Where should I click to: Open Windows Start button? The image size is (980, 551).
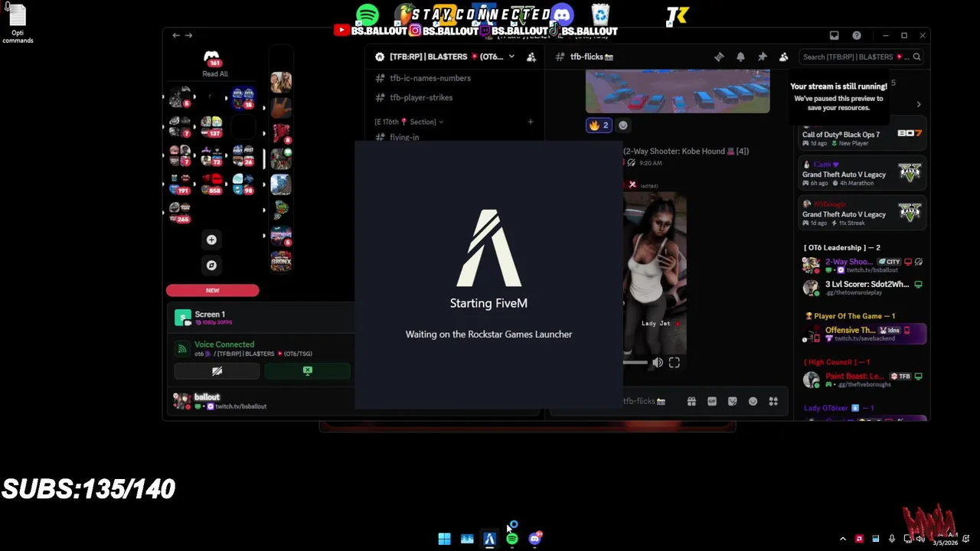coord(444,539)
